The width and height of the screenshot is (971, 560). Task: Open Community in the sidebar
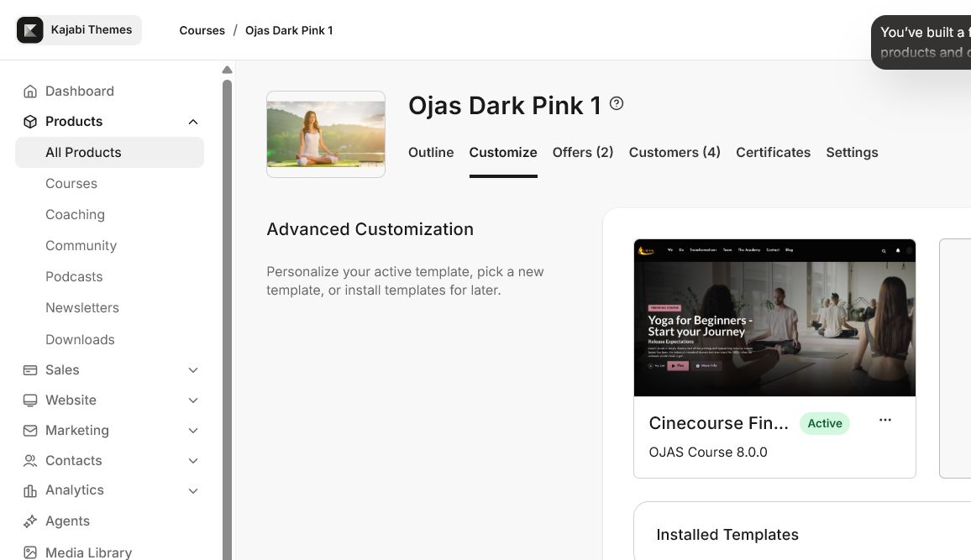(x=81, y=246)
